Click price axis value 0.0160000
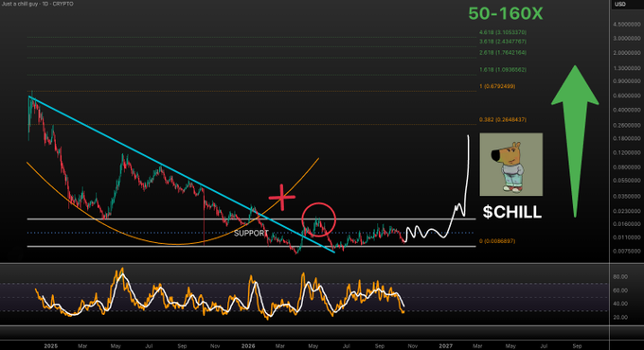 click(x=627, y=224)
